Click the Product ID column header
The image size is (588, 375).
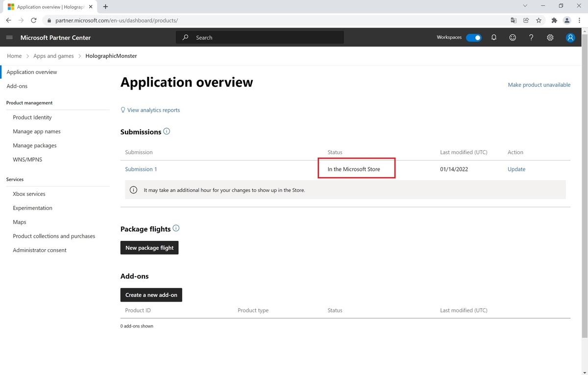[138, 310]
